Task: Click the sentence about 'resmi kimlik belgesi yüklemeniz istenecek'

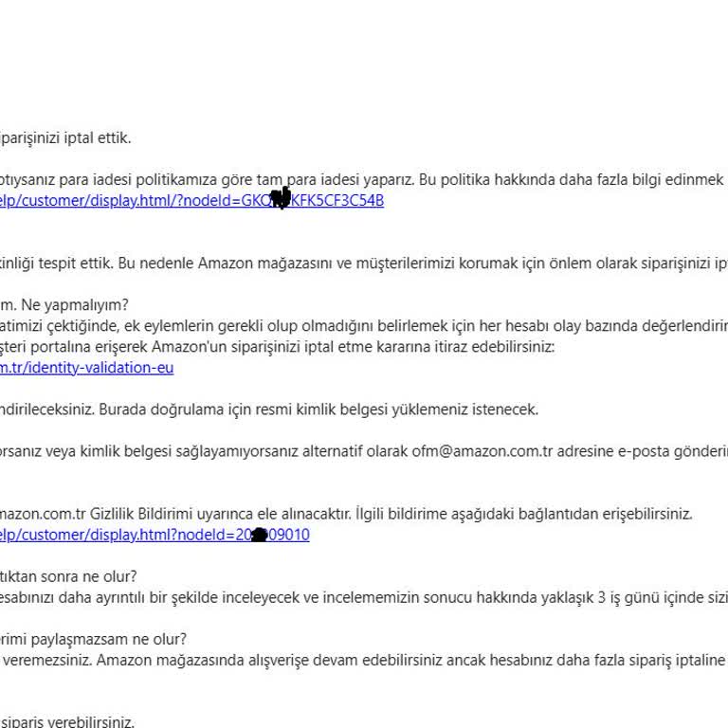Action: (269, 409)
